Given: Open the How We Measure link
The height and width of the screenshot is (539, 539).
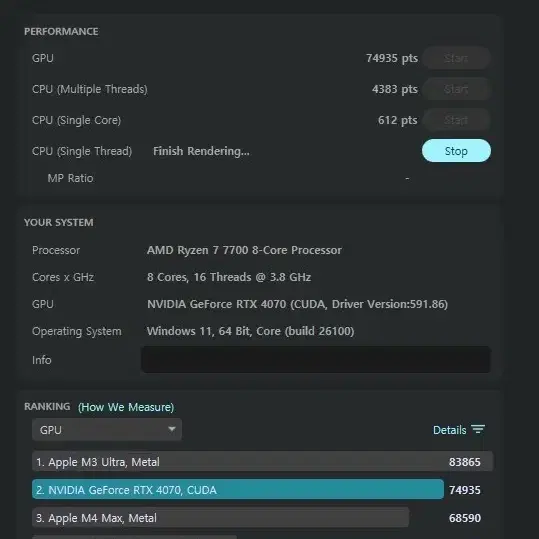Looking at the screenshot, I should tap(126, 407).
